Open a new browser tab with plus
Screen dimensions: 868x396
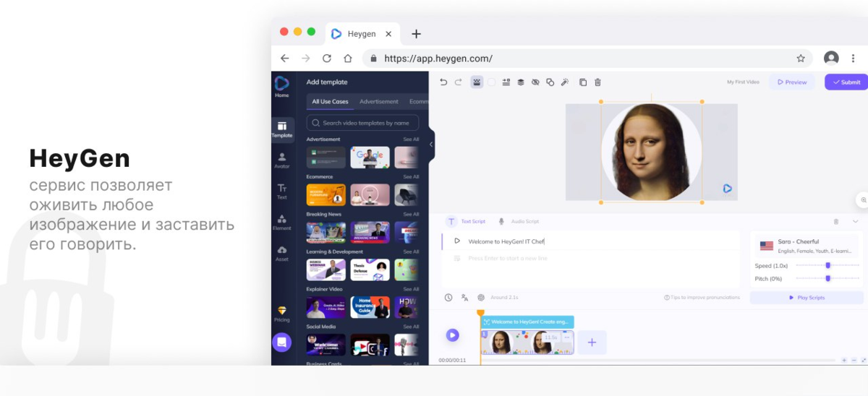(x=416, y=34)
